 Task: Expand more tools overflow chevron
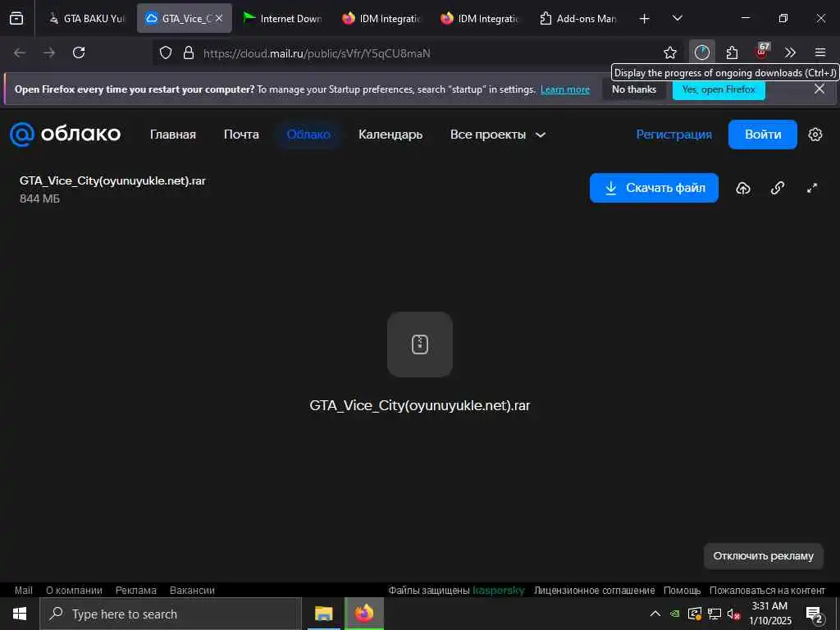tap(790, 52)
